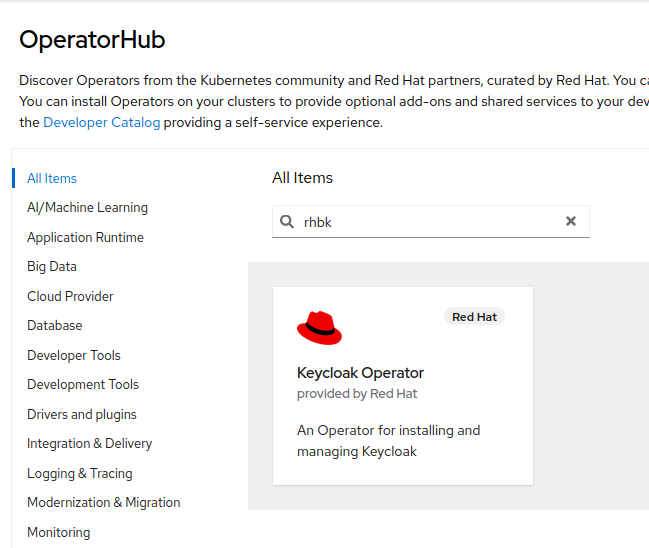
Task: Click the 'All Items' results heading
Action: coord(302,178)
